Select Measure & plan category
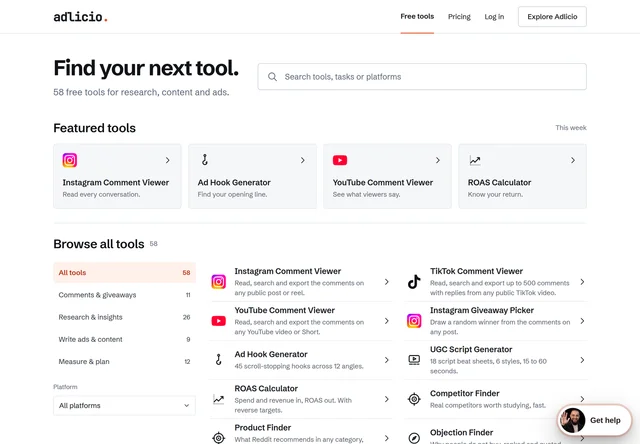Screen dimensions: 640x444 pos(124,362)
